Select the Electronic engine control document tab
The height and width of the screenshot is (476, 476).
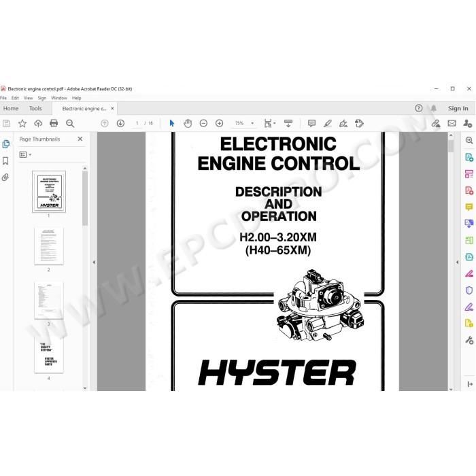tap(84, 108)
